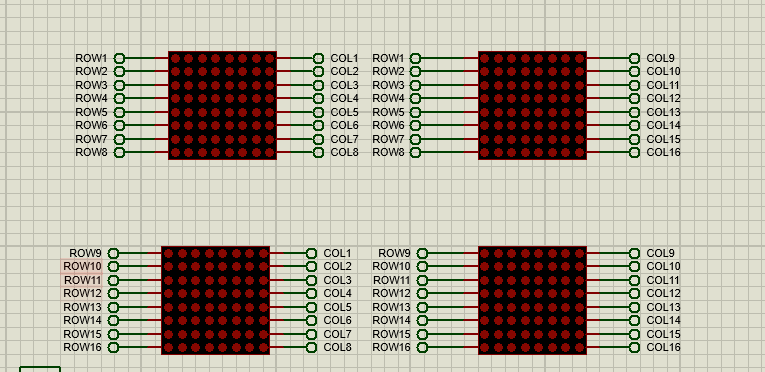The height and width of the screenshot is (372, 765).
Task: Click the COL4 terminal opposite ROW4
Action: [x=318, y=99]
